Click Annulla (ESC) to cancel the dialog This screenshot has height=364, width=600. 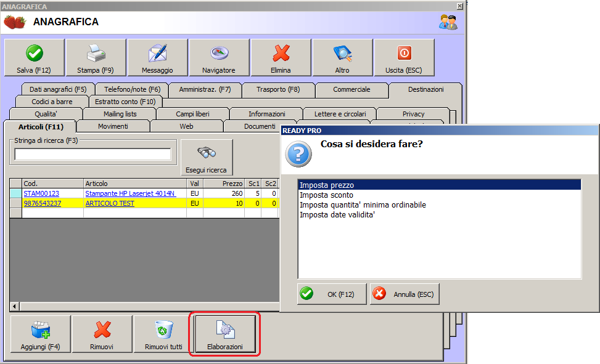pos(405,294)
